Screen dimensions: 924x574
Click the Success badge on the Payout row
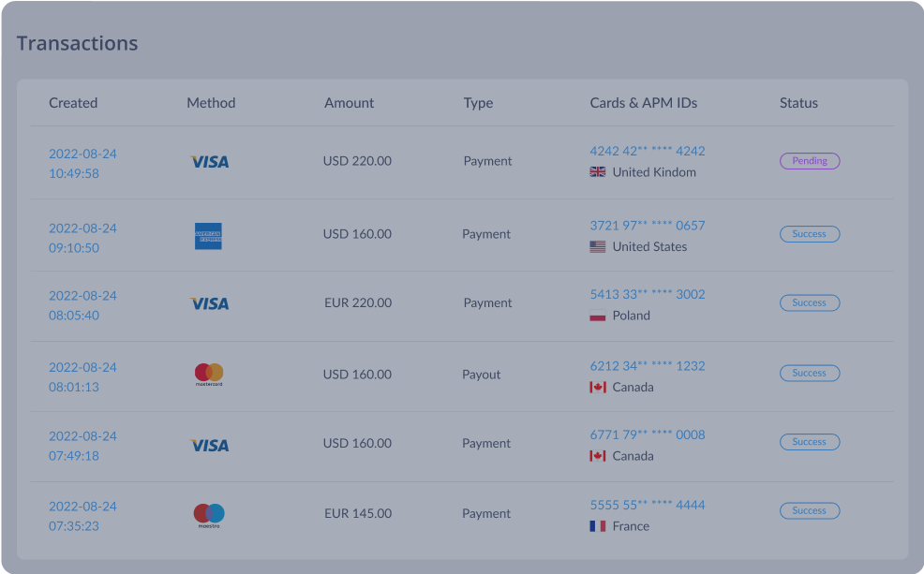click(x=809, y=373)
